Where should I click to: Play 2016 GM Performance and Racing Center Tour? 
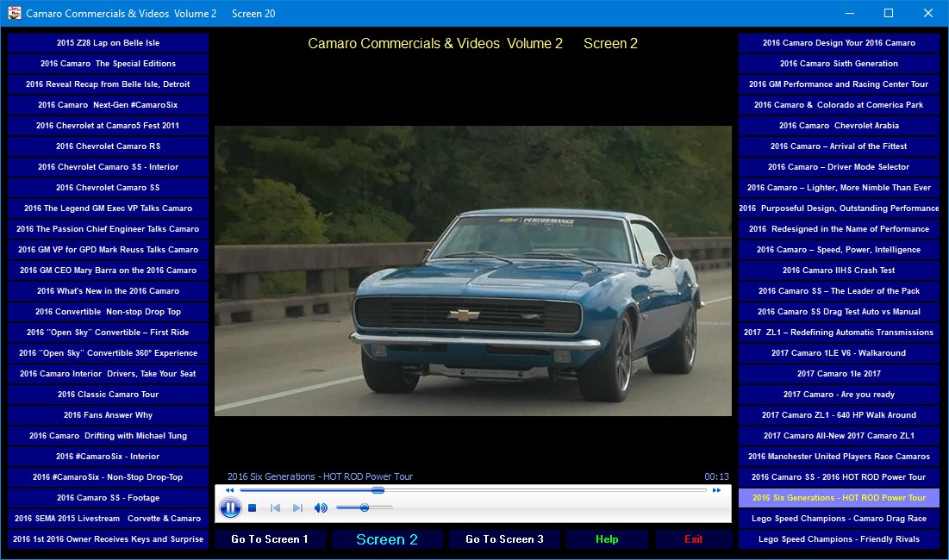pyautogui.click(x=839, y=84)
